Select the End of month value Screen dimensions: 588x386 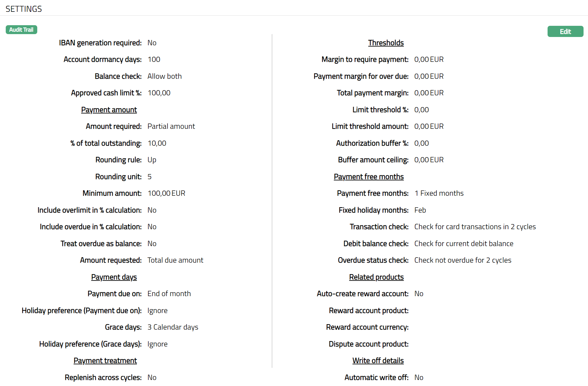click(x=169, y=294)
